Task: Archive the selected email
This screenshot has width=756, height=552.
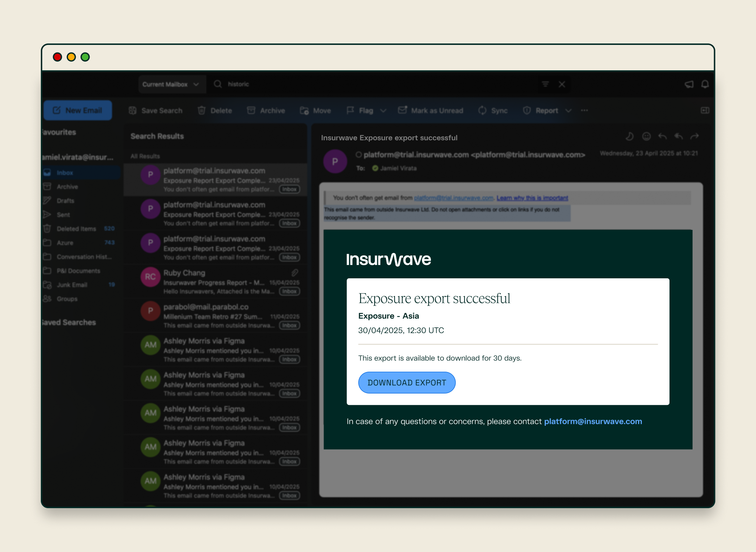Action: pos(266,110)
